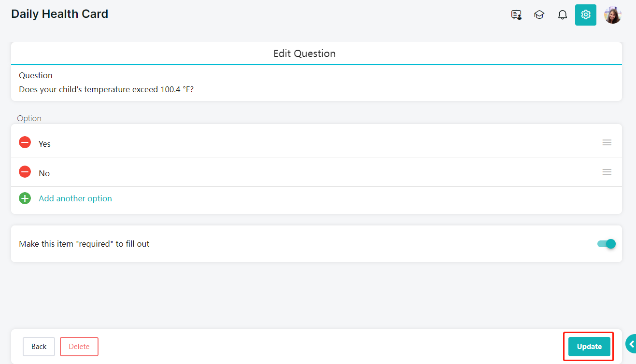This screenshot has height=364, width=636.
Task: Open the settings gear icon
Action: (586, 15)
